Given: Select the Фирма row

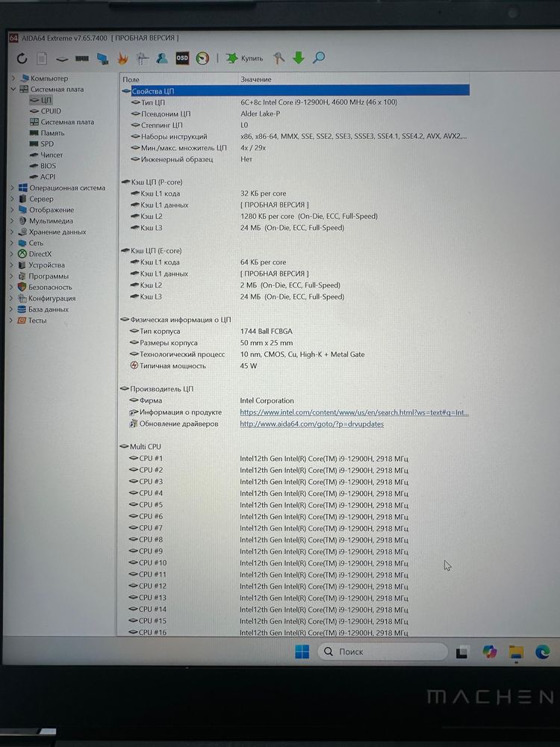Looking at the screenshot, I should (x=294, y=400).
